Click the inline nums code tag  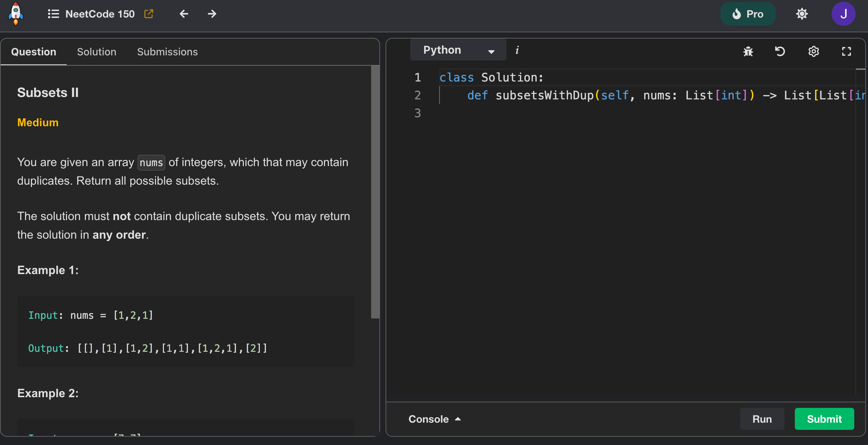151,162
